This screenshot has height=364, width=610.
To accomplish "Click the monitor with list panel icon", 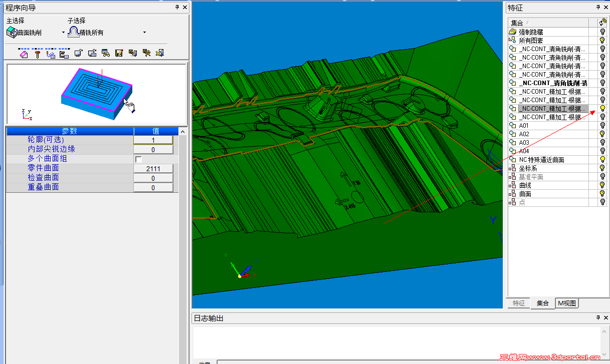I will 92,53.
